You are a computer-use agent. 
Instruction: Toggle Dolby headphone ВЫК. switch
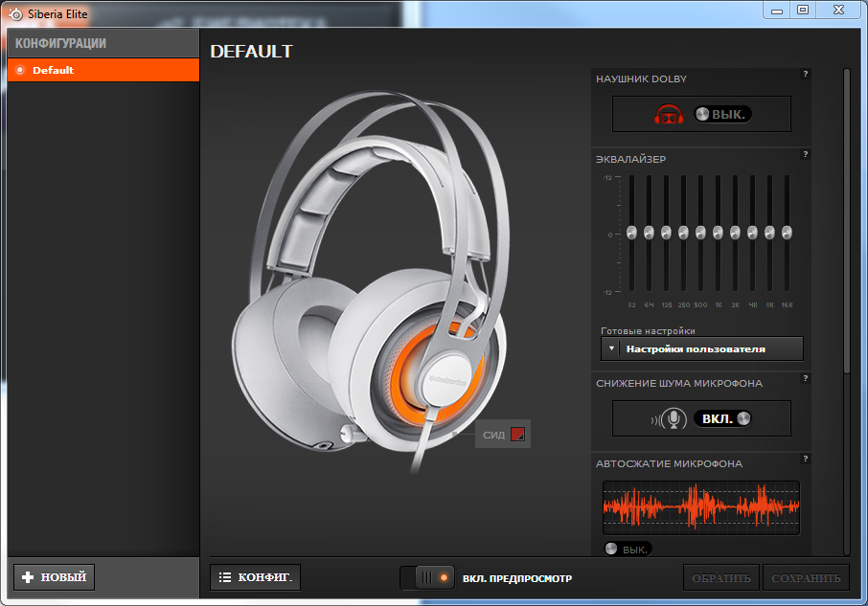[723, 115]
